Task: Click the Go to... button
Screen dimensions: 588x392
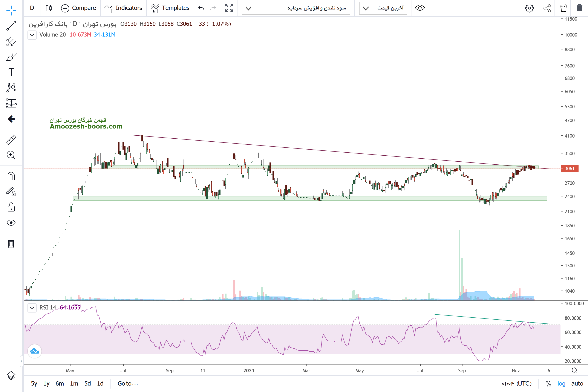Action: click(x=128, y=383)
